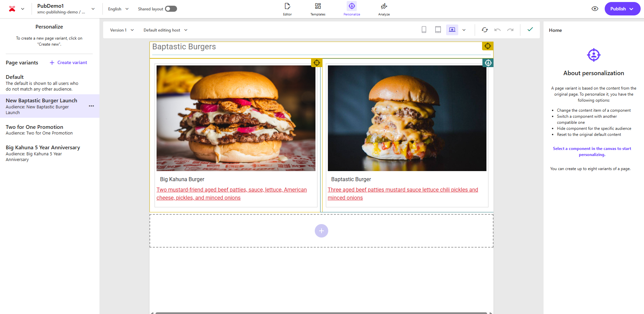The image size is (644, 314).
Task: Select the mobile device preview icon
Action: (424, 30)
